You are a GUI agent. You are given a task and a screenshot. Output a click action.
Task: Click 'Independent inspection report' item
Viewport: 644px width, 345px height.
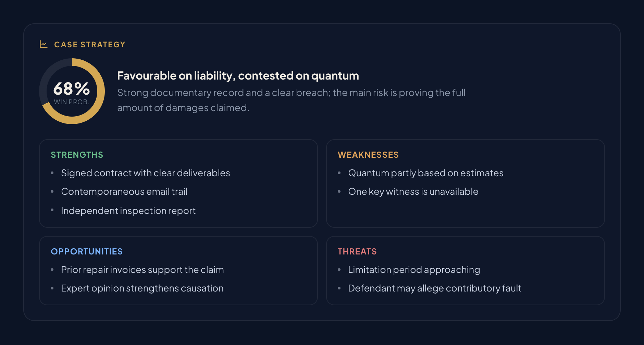(128, 211)
